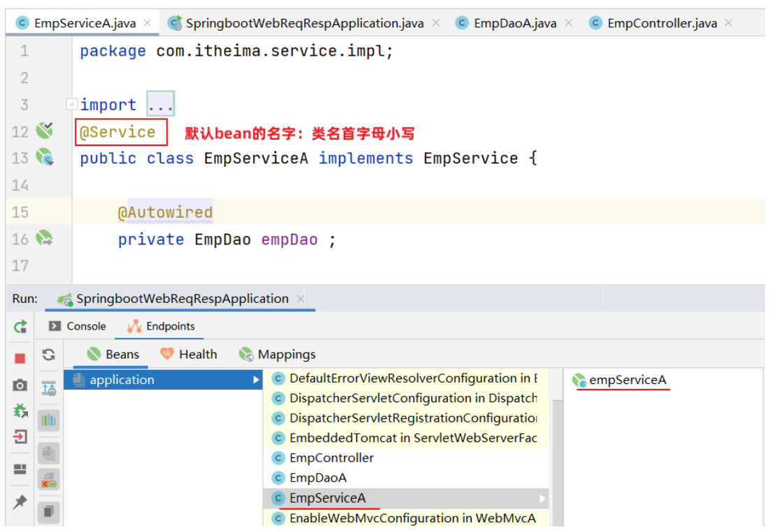Toggle the show library beans icon
The width and height of the screenshot is (770, 532).
coord(49,452)
